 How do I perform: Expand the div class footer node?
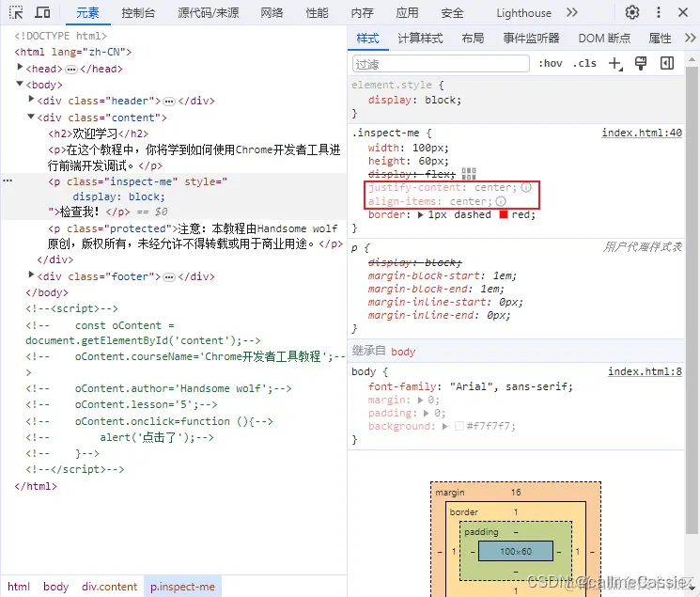pos(31,275)
